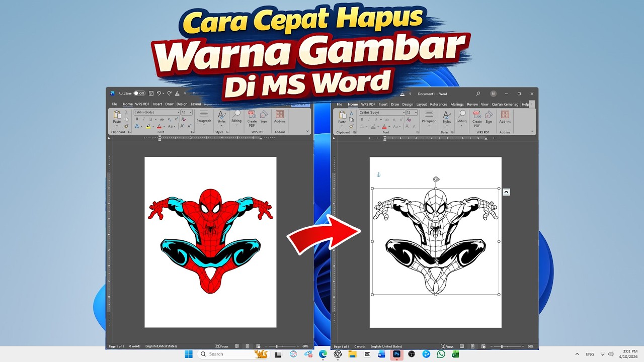Click Save icon in left Word title bar
The width and height of the screenshot is (644, 362).
[151, 94]
